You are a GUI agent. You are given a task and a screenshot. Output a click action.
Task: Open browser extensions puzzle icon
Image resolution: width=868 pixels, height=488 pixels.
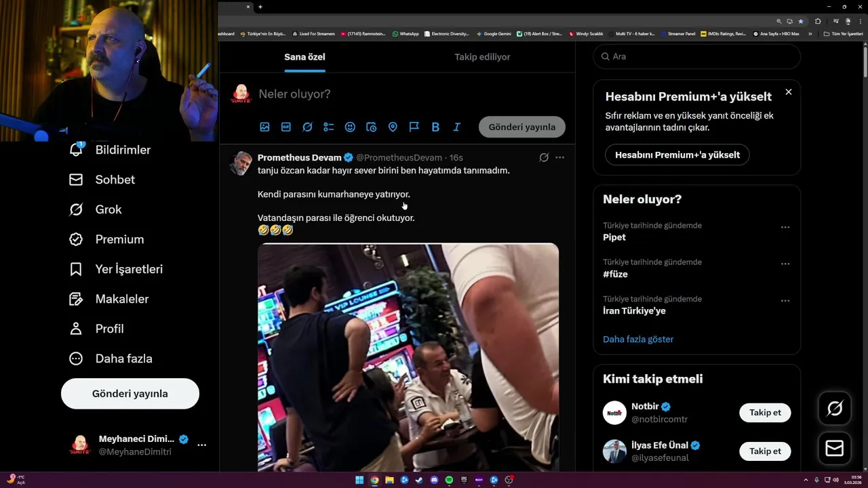pyautogui.click(x=818, y=21)
